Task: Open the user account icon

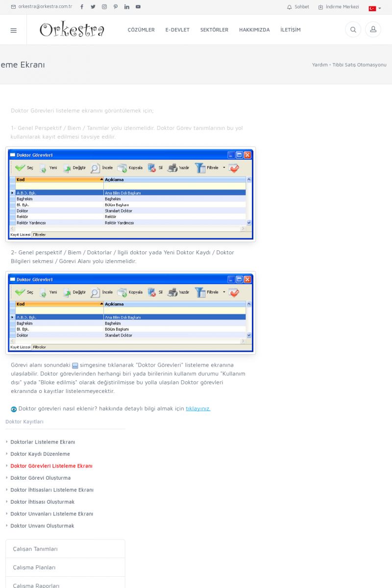Action: 373,30
